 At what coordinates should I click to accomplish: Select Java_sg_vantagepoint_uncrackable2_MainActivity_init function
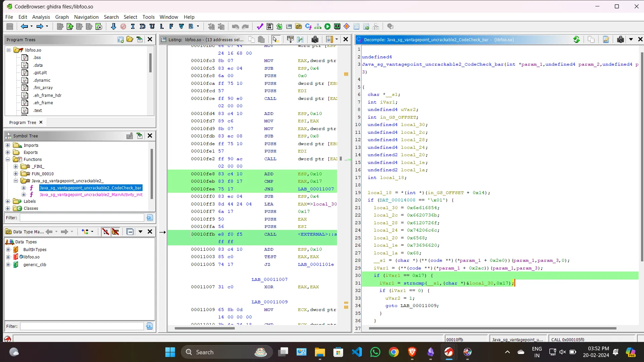pyautogui.click(x=91, y=195)
